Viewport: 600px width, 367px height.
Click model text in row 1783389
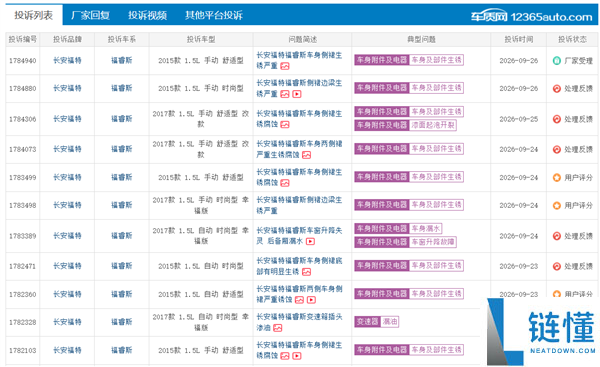201,236
